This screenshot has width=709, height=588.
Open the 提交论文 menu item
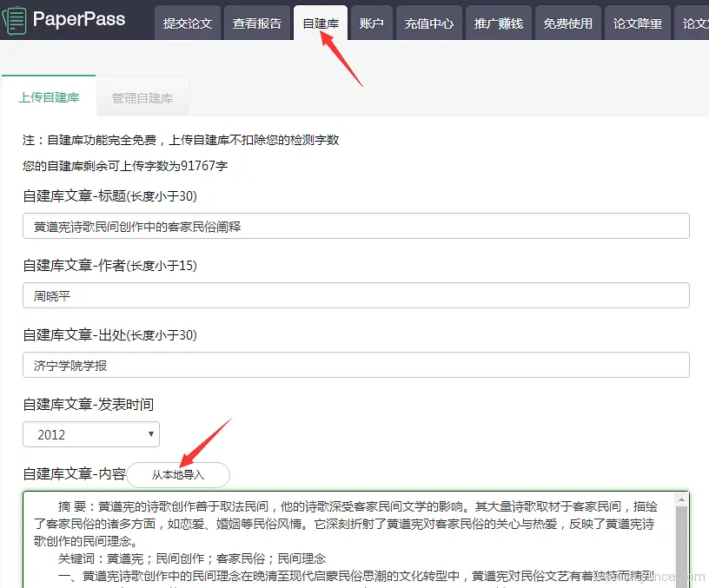(187, 23)
